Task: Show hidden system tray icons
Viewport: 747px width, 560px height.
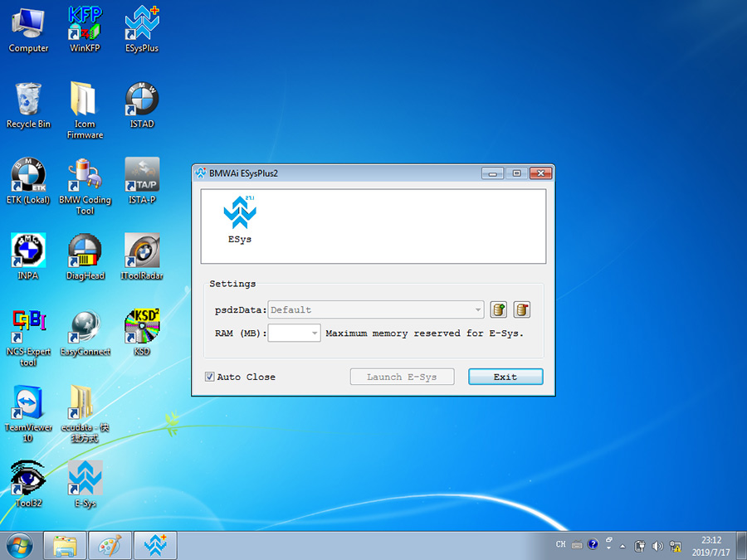Action: (622, 546)
